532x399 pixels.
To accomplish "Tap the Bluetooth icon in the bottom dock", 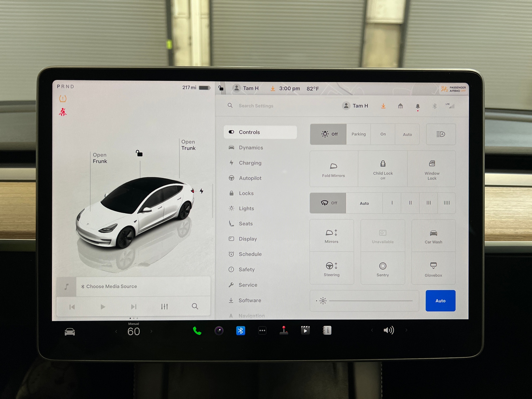I will pyautogui.click(x=240, y=331).
